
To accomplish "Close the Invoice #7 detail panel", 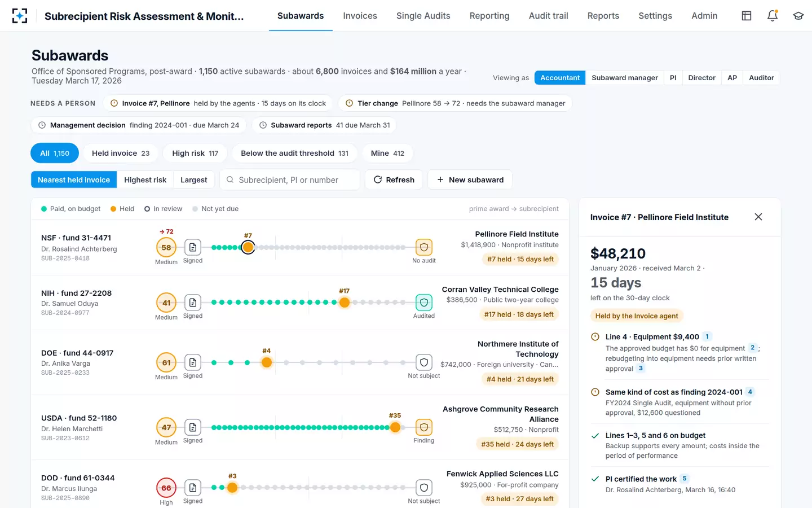I will pos(758,217).
